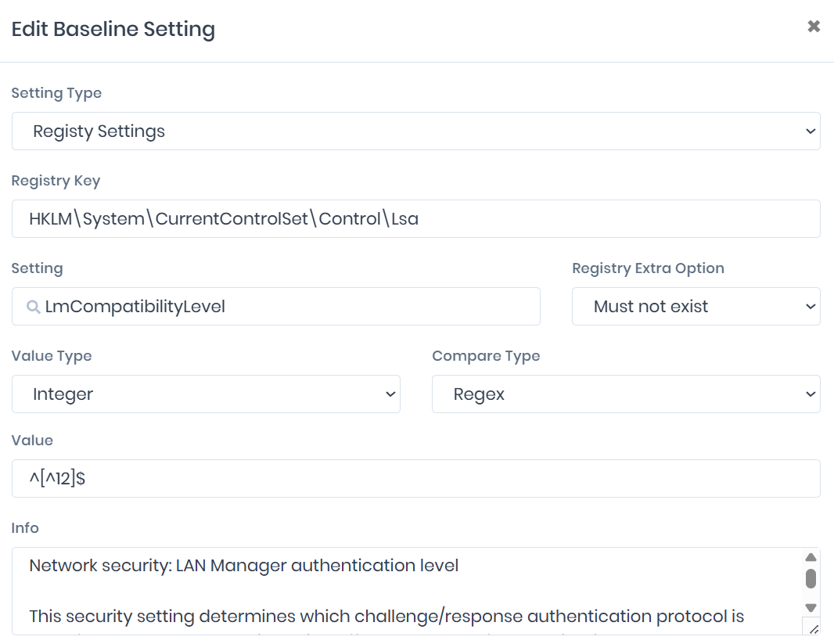Open the Setting Type dropdown
This screenshot has width=834, height=644.
tap(415, 131)
